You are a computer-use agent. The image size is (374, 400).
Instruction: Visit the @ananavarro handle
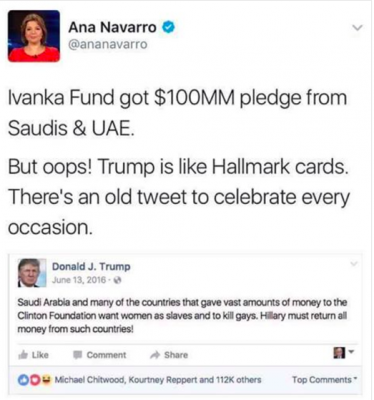(108, 44)
